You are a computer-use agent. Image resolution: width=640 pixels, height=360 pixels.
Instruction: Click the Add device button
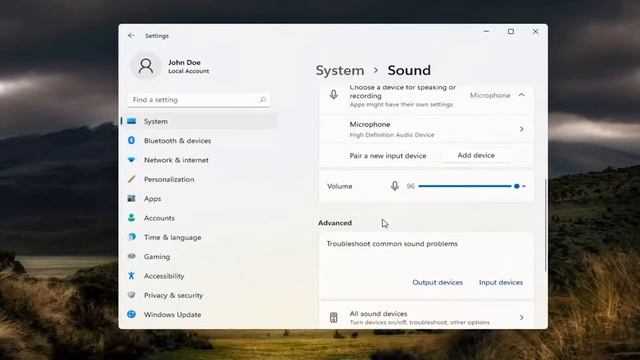(476, 155)
